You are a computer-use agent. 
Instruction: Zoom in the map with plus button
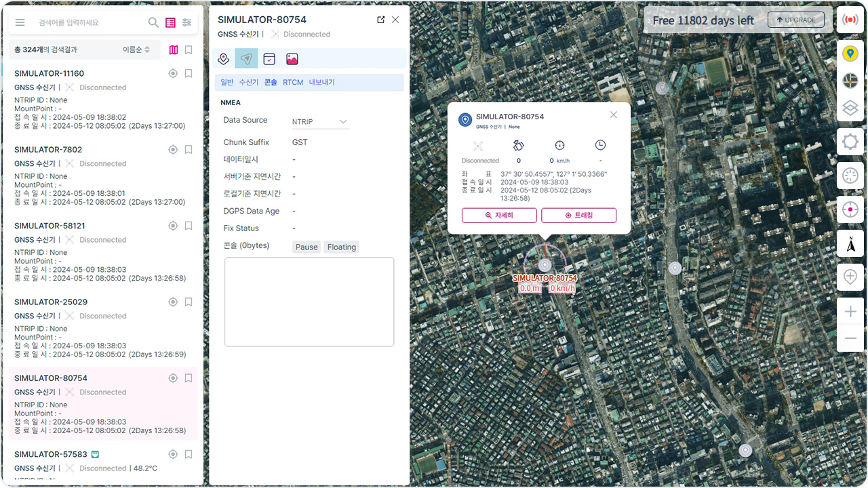click(x=850, y=311)
